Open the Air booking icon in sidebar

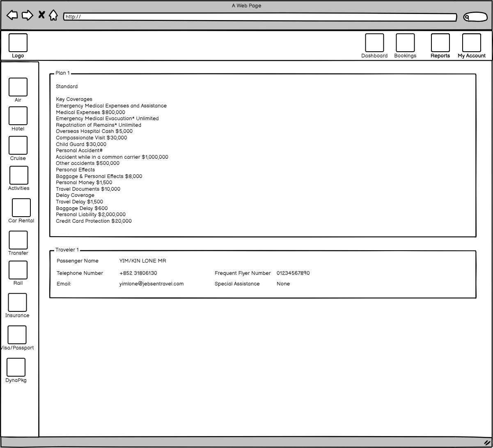[x=18, y=87]
